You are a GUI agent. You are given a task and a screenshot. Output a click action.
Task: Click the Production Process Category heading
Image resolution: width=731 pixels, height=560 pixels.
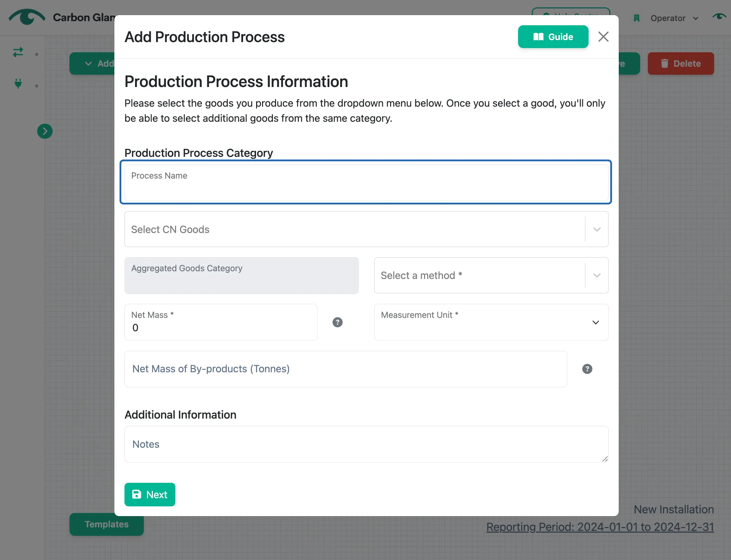(x=199, y=153)
